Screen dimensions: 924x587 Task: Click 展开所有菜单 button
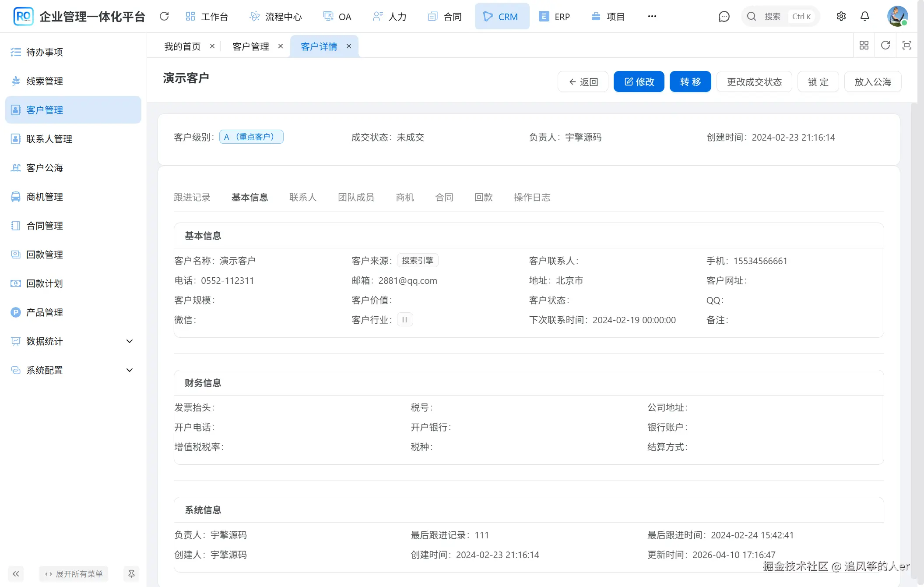click(74, 573)
